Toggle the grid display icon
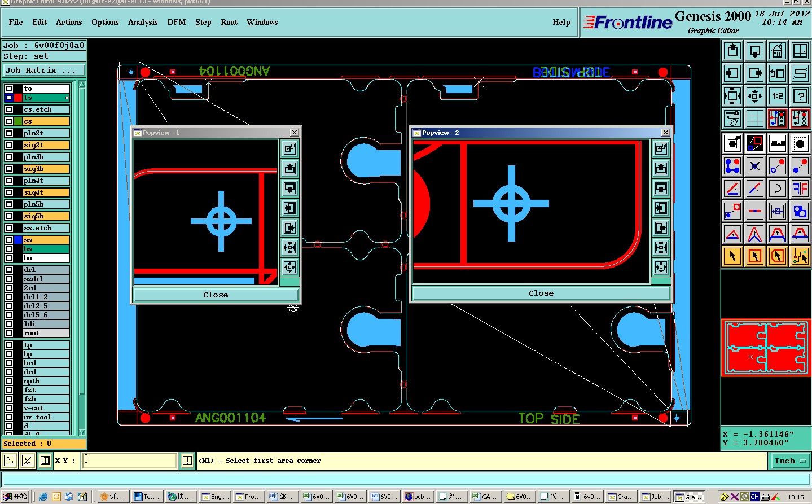The image size is (812, 504). [755, 119]
